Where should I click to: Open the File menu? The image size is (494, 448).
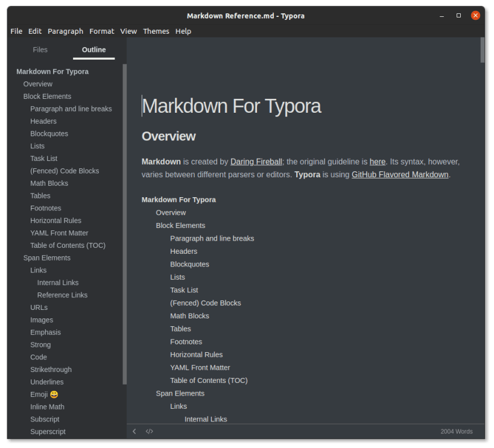pyautogui.click(x=16, y=31)
